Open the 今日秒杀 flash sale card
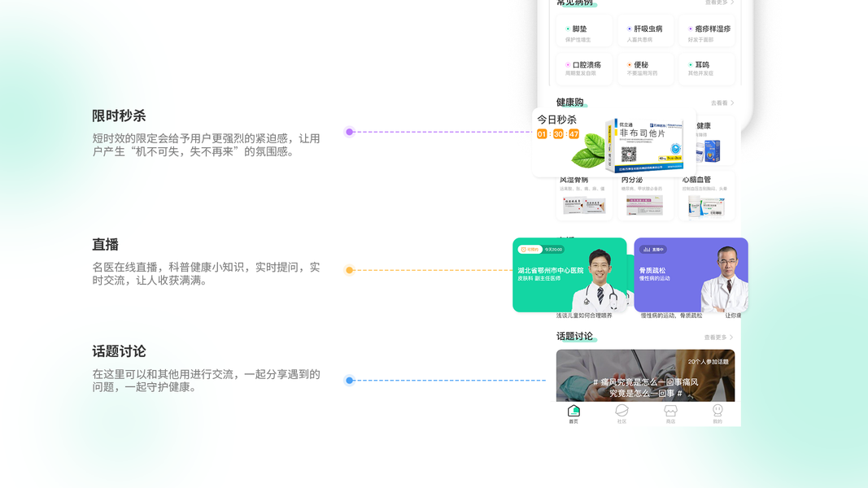Viewport: 868px width, 488px height. tap(614, 143)
